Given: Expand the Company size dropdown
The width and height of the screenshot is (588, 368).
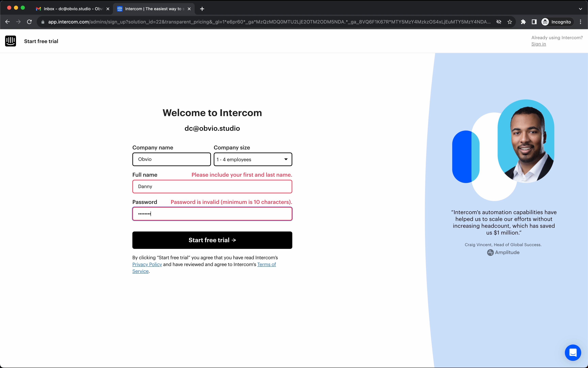Looking at the screenshot, I should pyautogui.click(x=253, y=159).
